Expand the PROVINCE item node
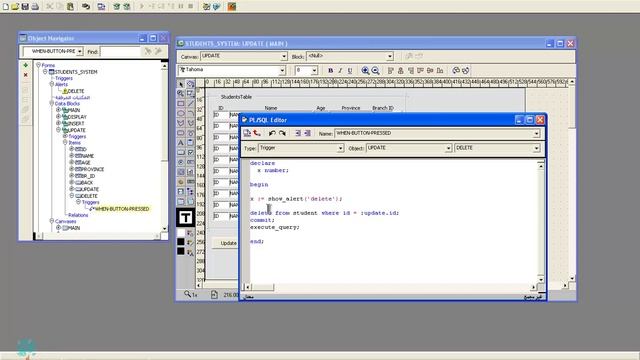Viewport: 640px width, 360px height. click(x=71, y=169)
